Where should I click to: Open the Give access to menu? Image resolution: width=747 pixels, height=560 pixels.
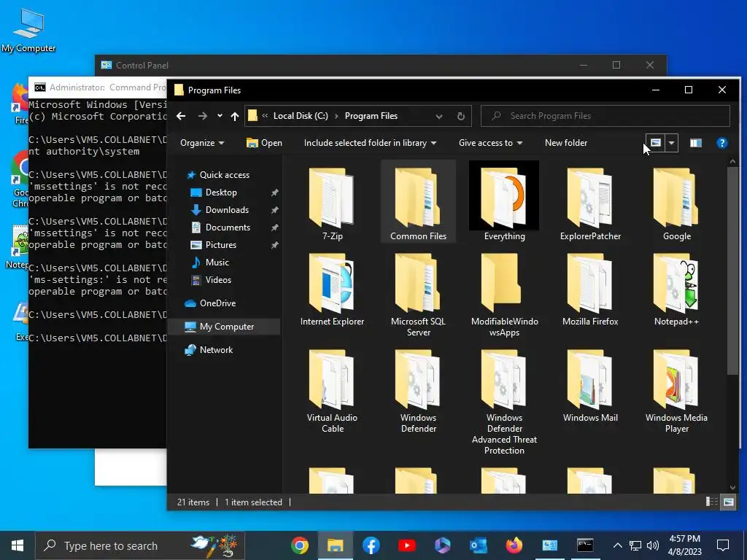[x=490, y=143]
